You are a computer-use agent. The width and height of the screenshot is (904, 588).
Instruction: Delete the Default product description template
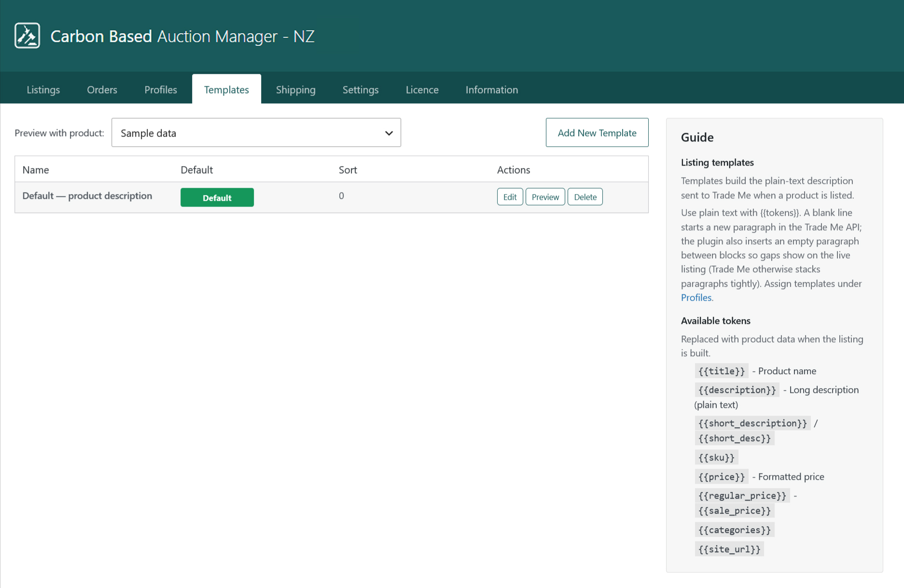585,197
